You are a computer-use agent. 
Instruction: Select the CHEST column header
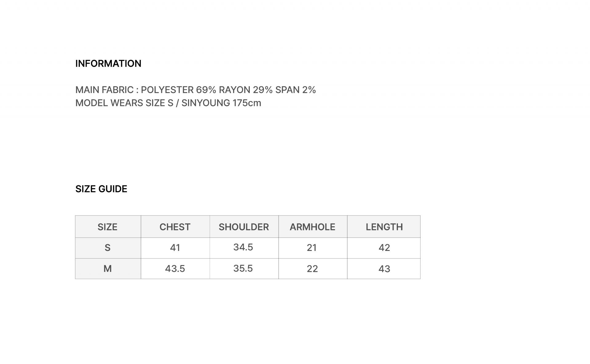pyautogui.click(x=175, y=227)
